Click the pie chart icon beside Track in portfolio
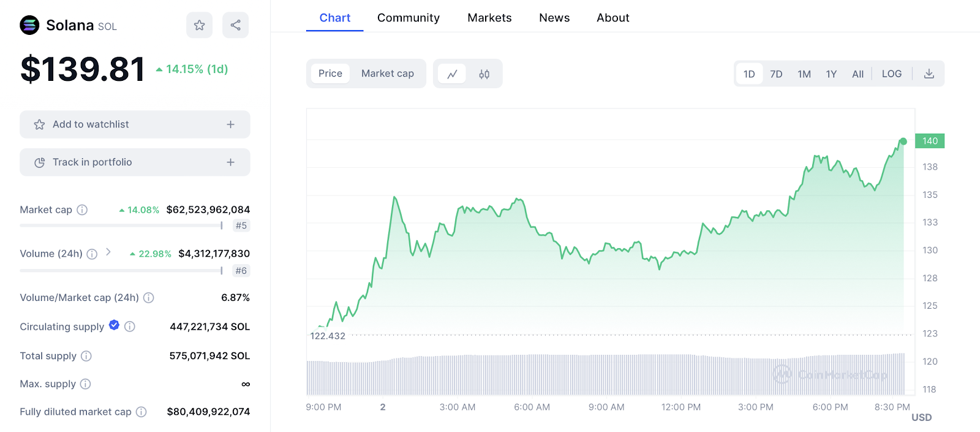The image size is (980, 432). 40,162
